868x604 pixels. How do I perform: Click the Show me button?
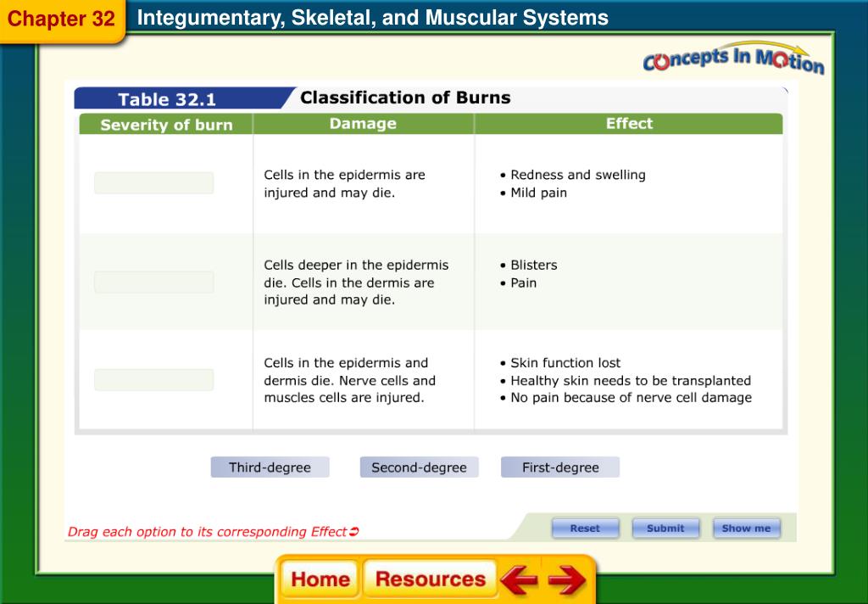tap(746, 528)
